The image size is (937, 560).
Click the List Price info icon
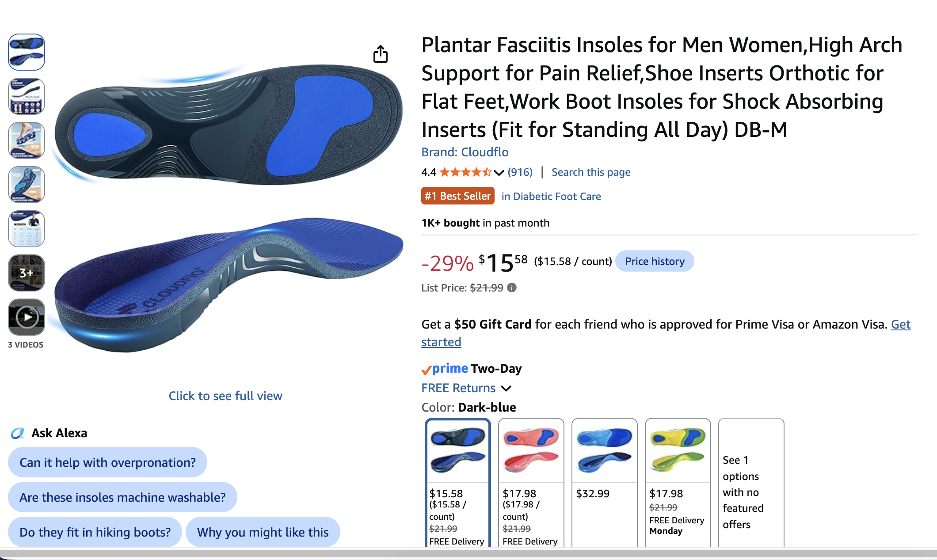pos(512,288)
